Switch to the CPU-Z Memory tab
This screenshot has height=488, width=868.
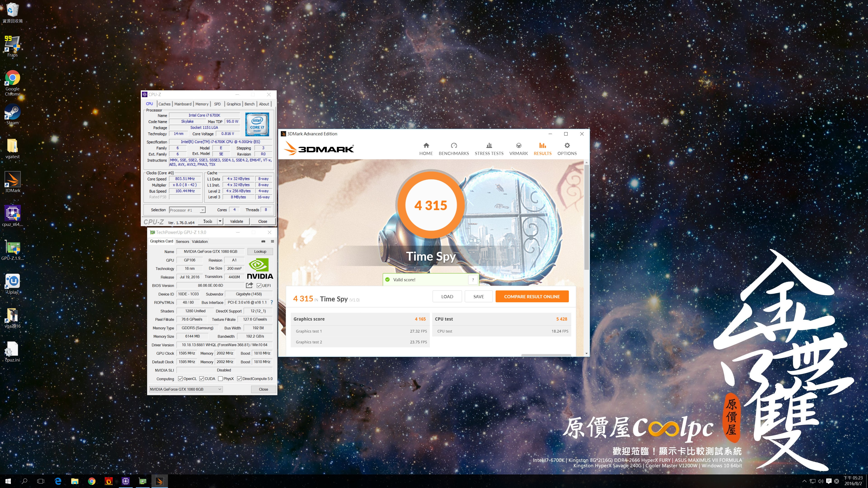pos(201,104)
